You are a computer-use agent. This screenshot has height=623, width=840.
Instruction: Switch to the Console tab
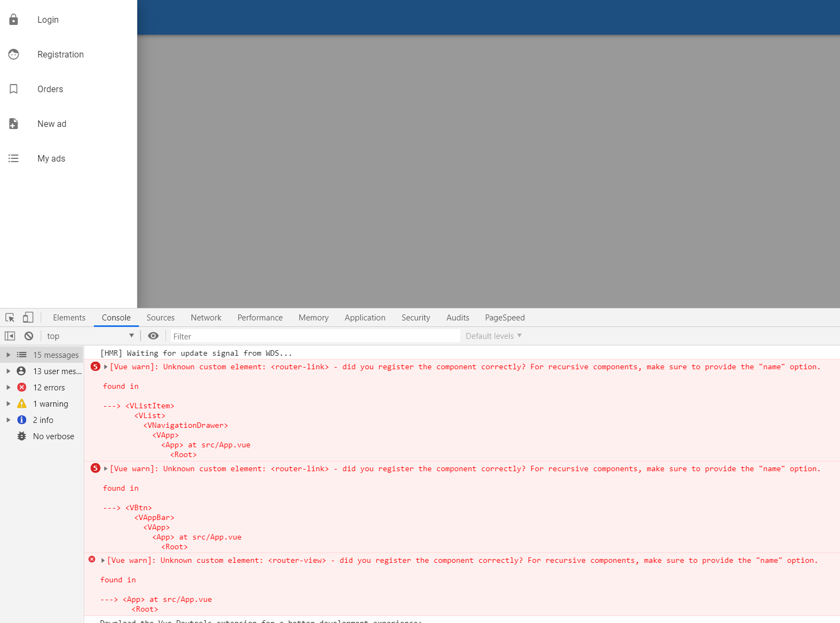point(116,318)
